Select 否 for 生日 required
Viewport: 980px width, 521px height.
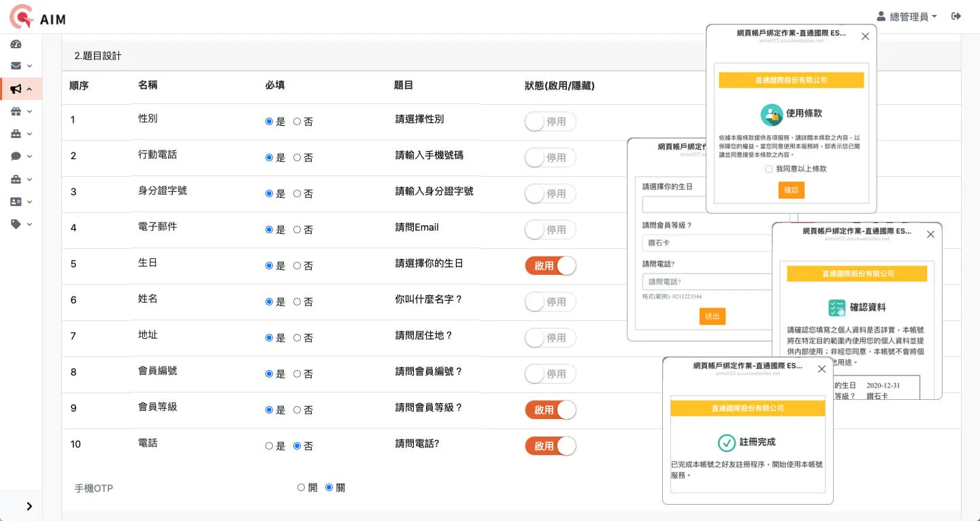pyautogui.click(x=297, y=266)
